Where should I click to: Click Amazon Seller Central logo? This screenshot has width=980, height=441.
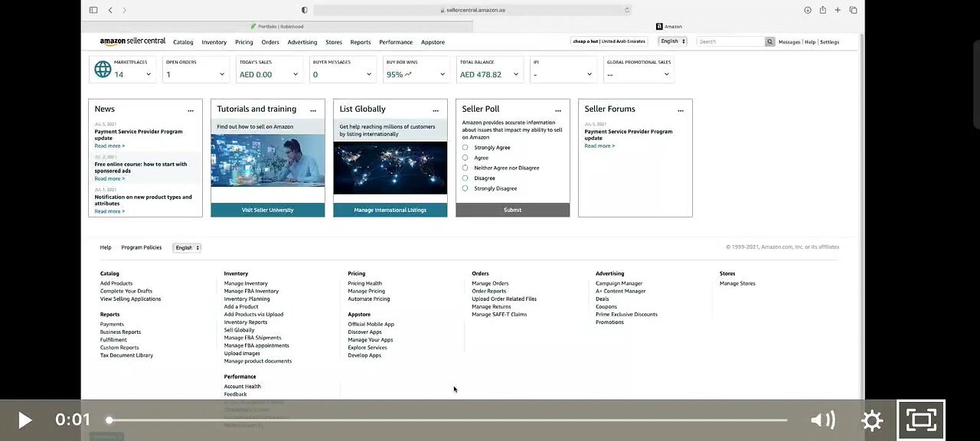click(x=132, y=41)
